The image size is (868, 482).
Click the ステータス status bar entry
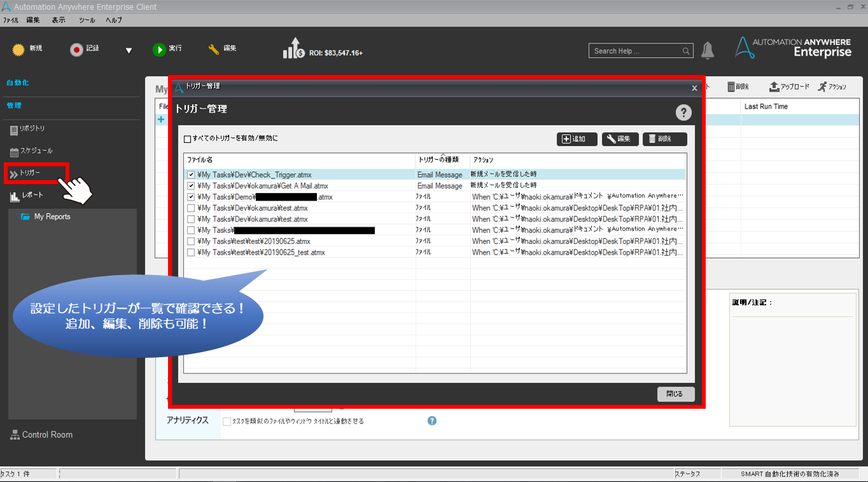pyautogui.click(x=687, y=474)
